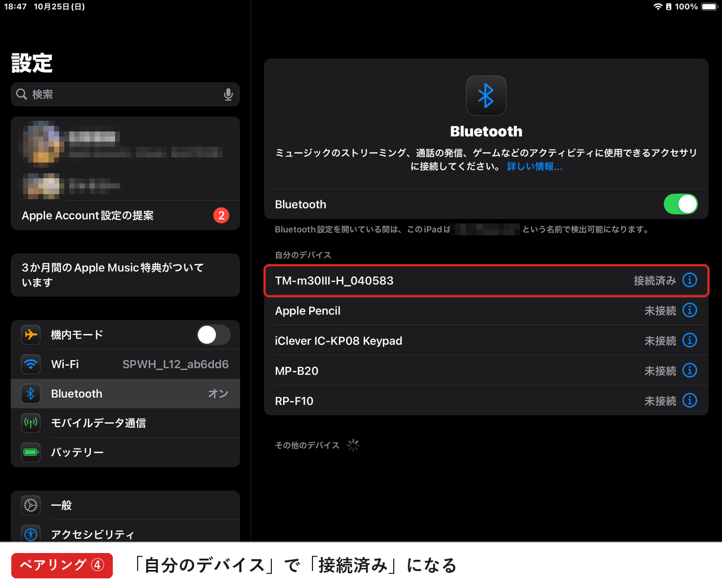Open info for TM-m30III-H_040583 device
The width and height of the screenshot is (722, 588).
pos(689,280)
